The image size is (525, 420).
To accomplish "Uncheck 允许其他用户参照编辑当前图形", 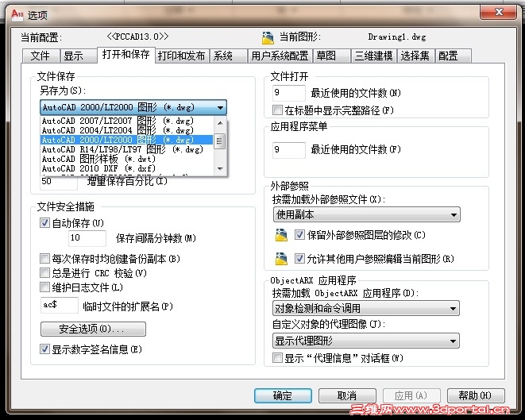I will (299, 258).
